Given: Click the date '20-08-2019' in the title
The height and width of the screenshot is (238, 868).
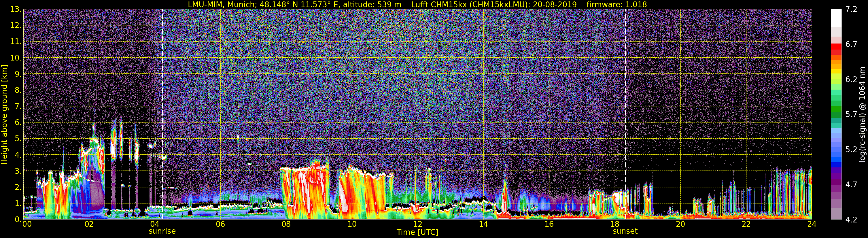Looking at the screenshot, I should pos(555,4).
